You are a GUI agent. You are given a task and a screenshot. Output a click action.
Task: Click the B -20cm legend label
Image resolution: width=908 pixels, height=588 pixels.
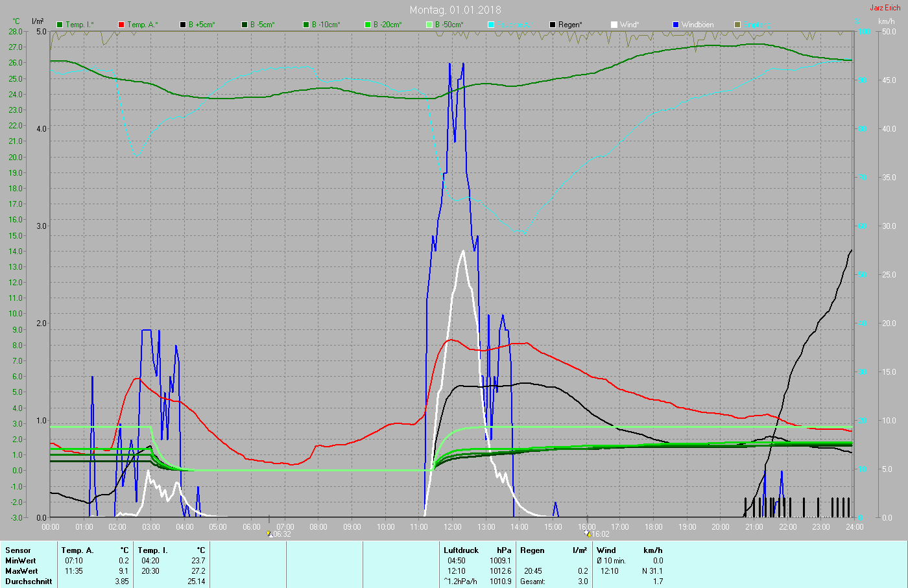tap(387, 25)
